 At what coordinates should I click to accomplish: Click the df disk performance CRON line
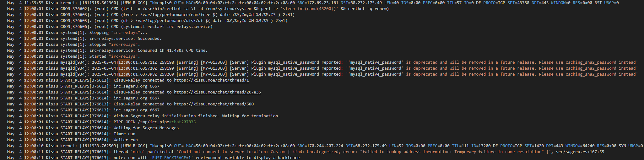(147, 21)
